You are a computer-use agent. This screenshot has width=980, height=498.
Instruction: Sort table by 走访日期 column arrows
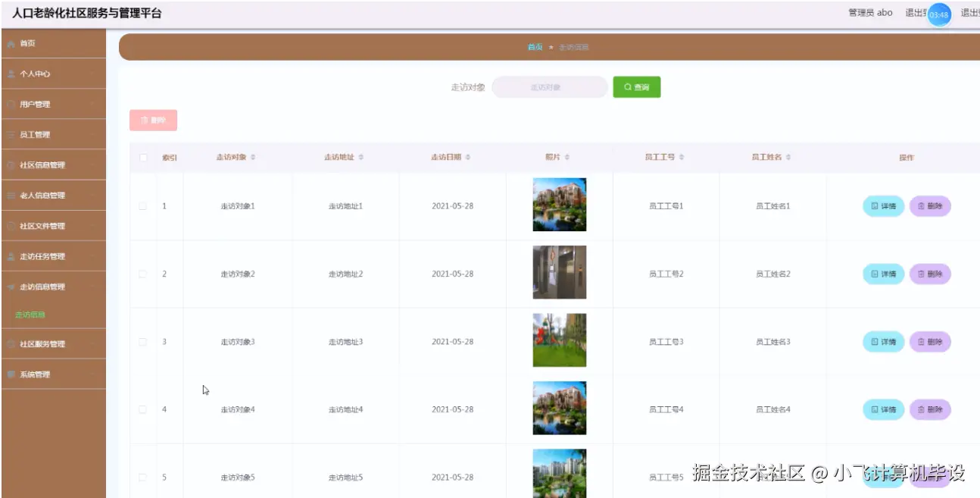click(x=468, y=158)
